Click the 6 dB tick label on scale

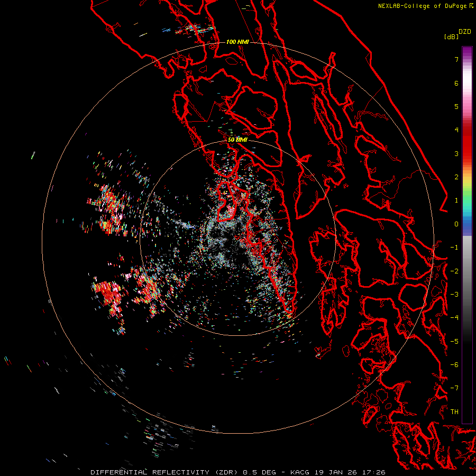456,83
